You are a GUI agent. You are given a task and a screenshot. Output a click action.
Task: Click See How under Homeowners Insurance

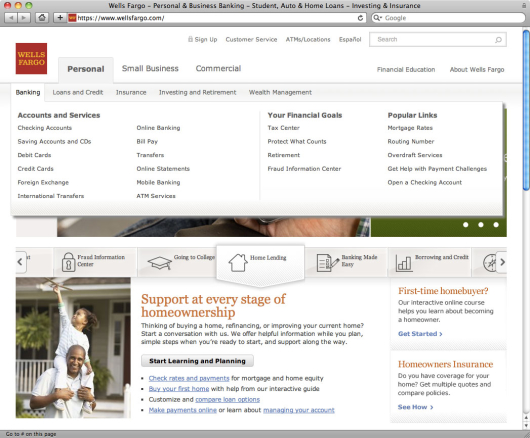[415, 407]
